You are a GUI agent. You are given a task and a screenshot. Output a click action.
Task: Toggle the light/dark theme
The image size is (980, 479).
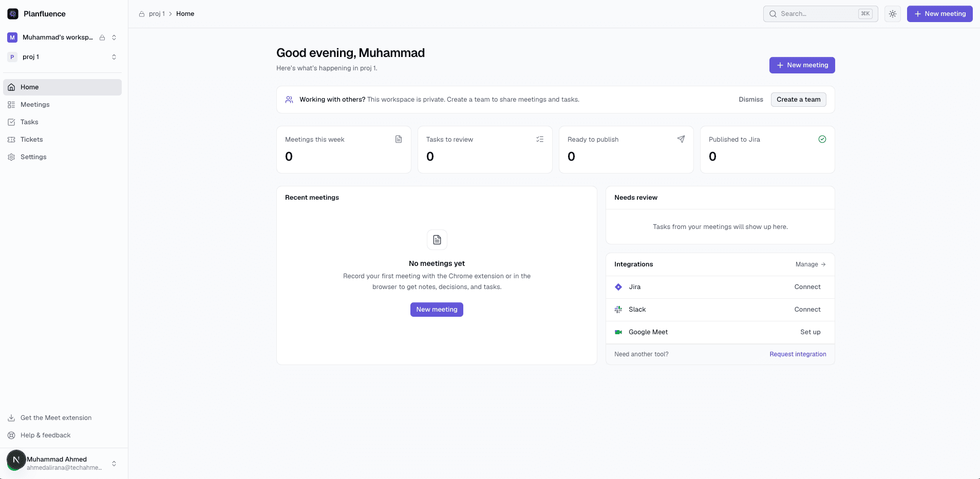(x=893, y=14)
